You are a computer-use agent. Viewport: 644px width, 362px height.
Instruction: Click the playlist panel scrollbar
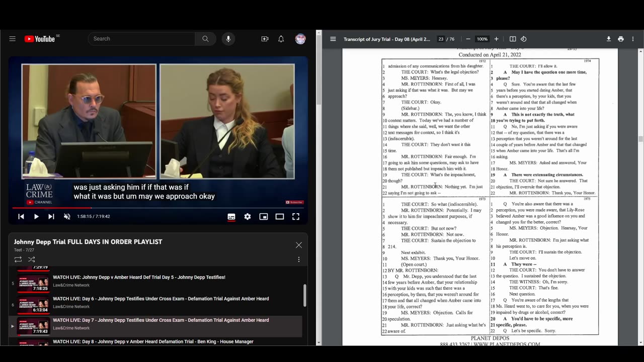tap(304, 295)
